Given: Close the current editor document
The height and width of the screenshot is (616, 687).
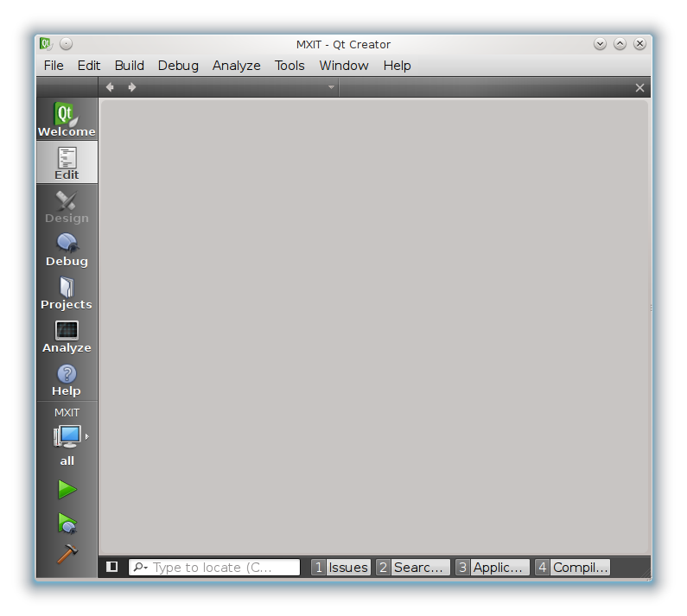Looking at the screenshot, I should pos(639,87).
